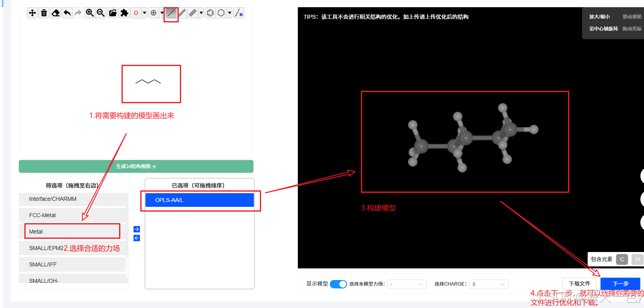
Task: Click the puzzle piece template icon
Action: pos(124,13)
